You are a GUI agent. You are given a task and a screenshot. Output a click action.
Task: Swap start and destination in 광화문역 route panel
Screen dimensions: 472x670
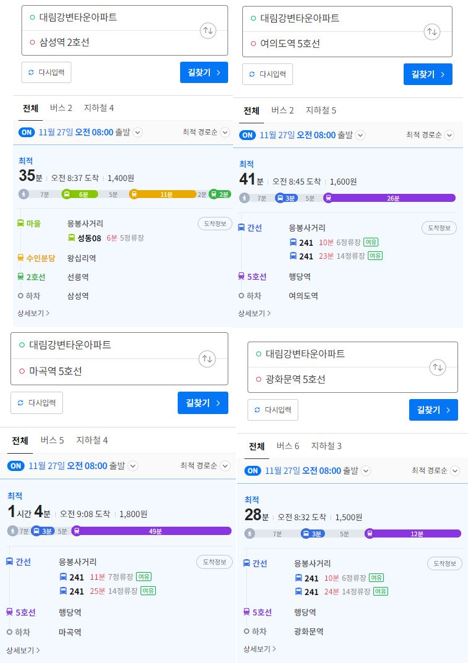tap(437, 367)
